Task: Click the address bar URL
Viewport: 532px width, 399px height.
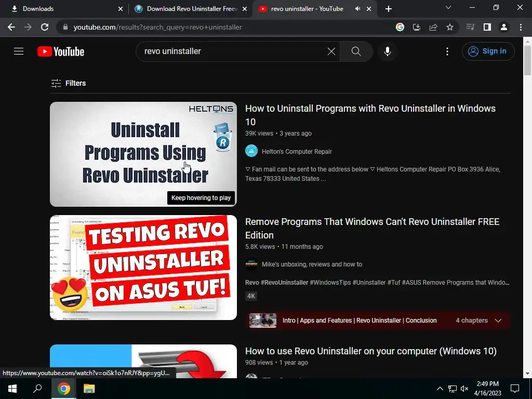Action: click(x=158, y=27)
